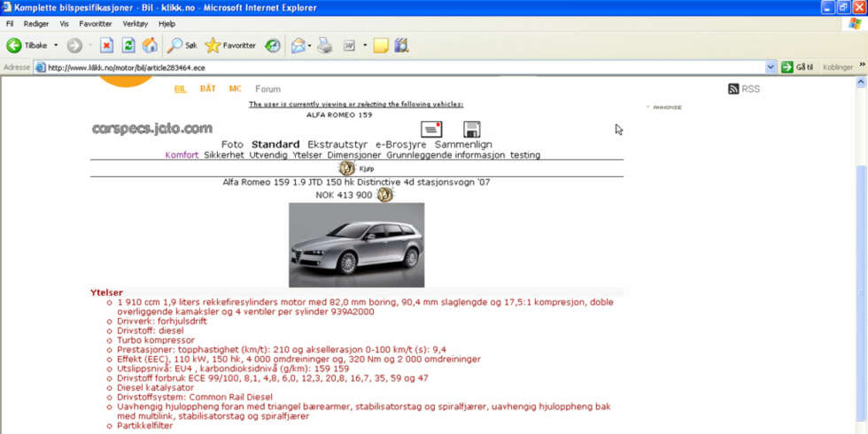The image size is (868, 434).
Task: Open the Tilbake history dropdown arrow
Action: click(x=56, y=45)
